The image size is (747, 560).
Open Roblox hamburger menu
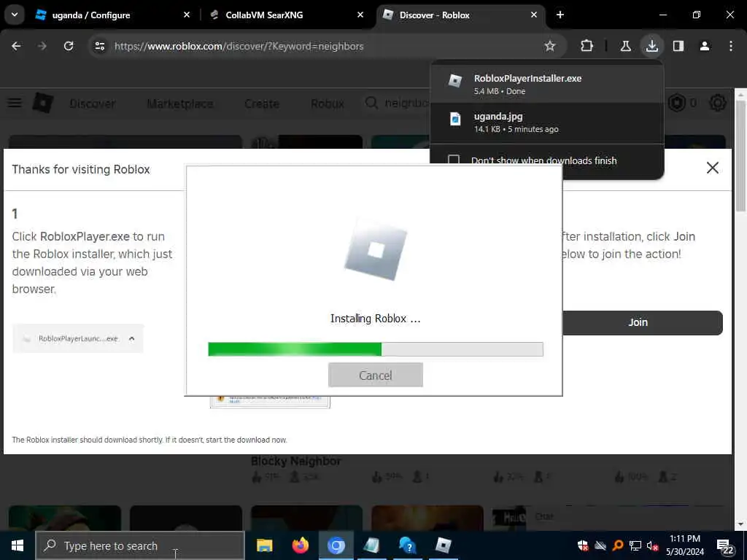tap(15, 103)
